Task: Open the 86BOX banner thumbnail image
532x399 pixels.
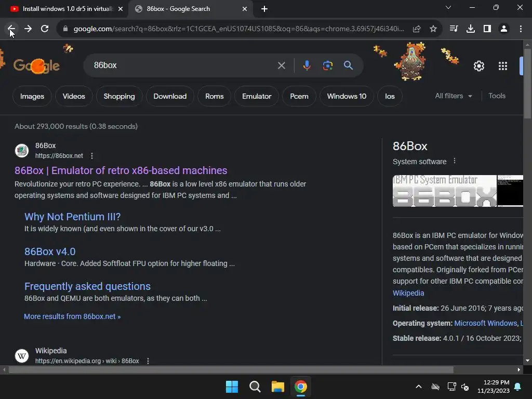Action: point(445,191)
